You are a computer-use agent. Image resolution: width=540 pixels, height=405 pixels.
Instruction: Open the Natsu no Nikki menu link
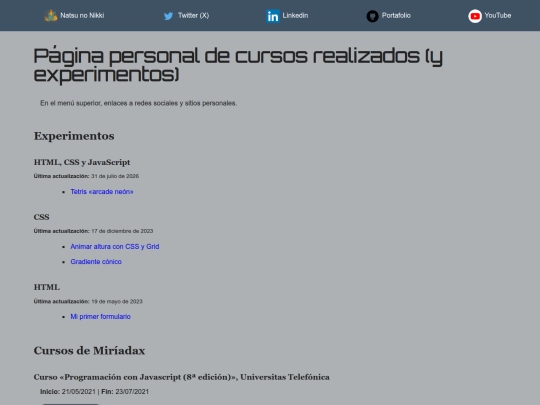click(x=74, y=16)
